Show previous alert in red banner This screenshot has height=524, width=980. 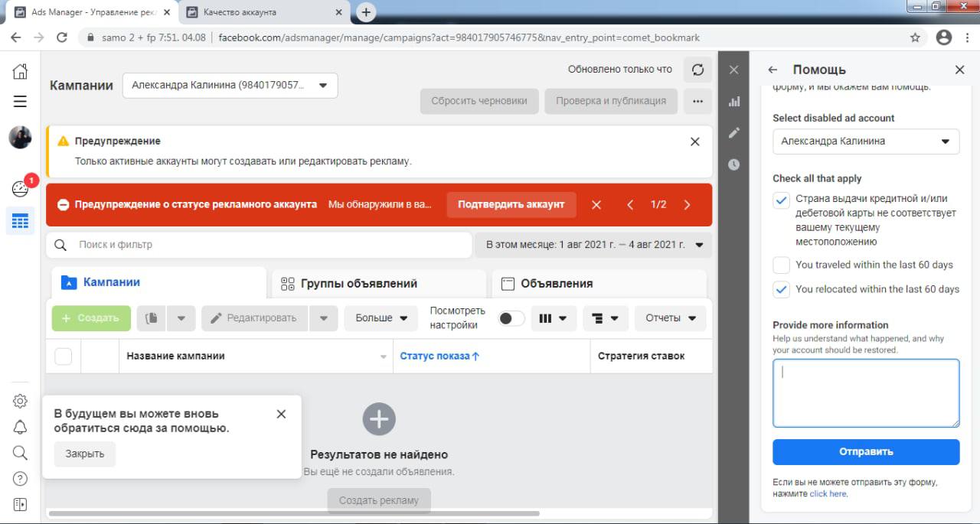click(x=630, y=205)
